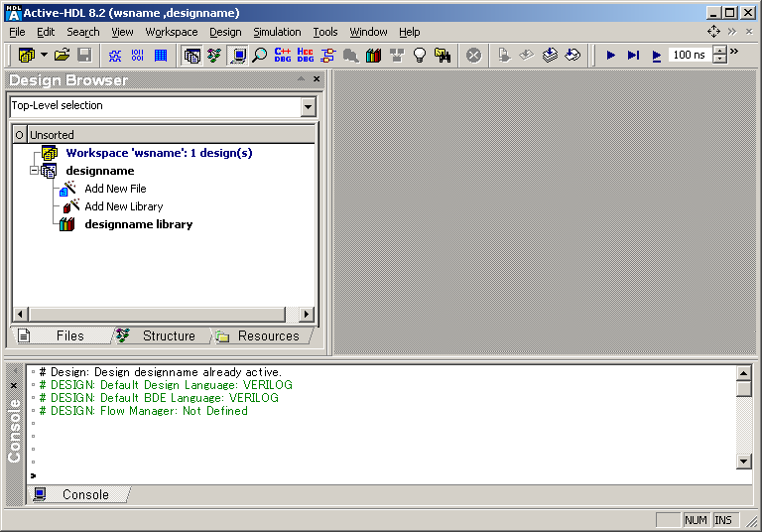Click the magnifying glass search icon

coord(260,56)
